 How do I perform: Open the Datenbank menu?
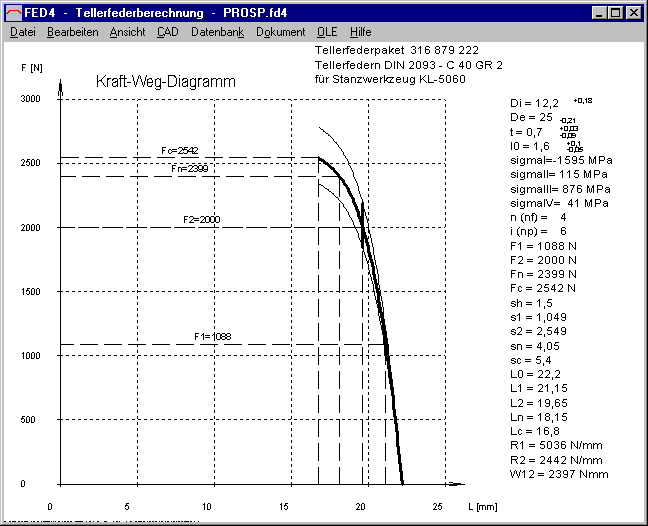pos(217,32)
